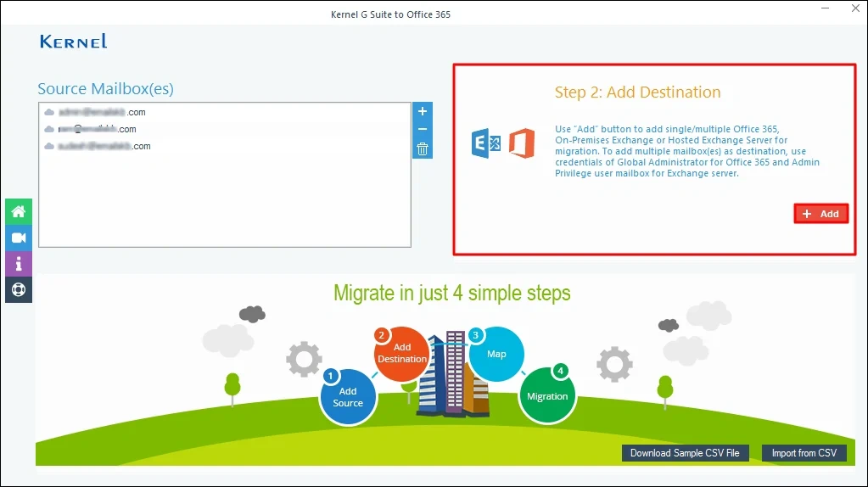Click the Kernel logo at top left
Image resolution: width=868 pixels, height=487 pixels.
[x=73, y=42]
